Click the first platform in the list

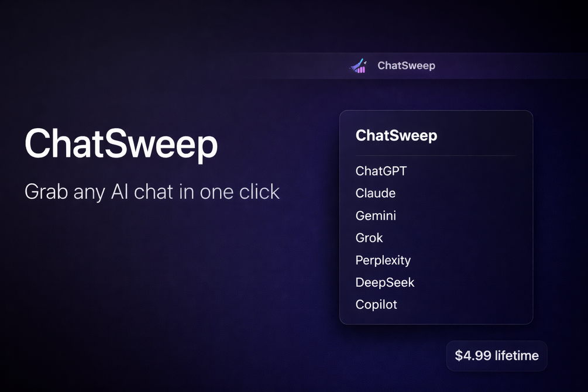(x=381, y=171)
